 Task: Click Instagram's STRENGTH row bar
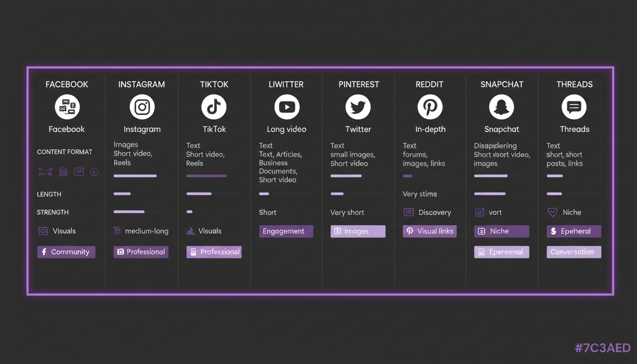click(x=129, y=212)
